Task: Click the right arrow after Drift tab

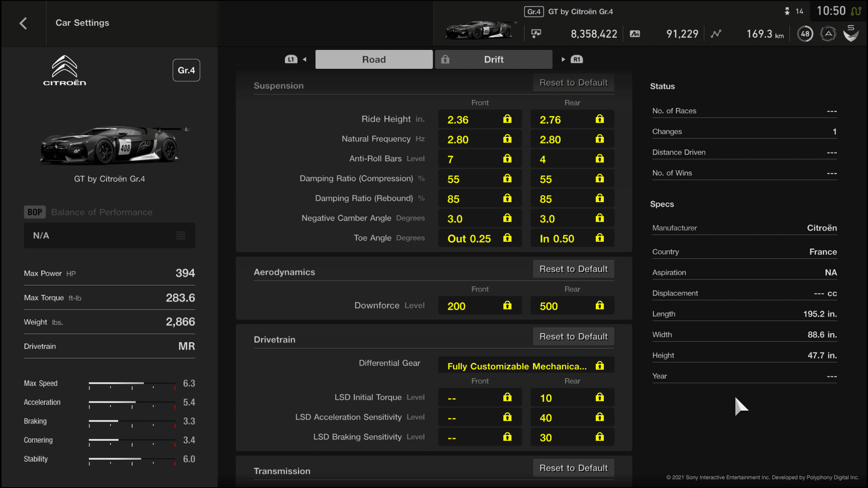Action: pos(563,60)
